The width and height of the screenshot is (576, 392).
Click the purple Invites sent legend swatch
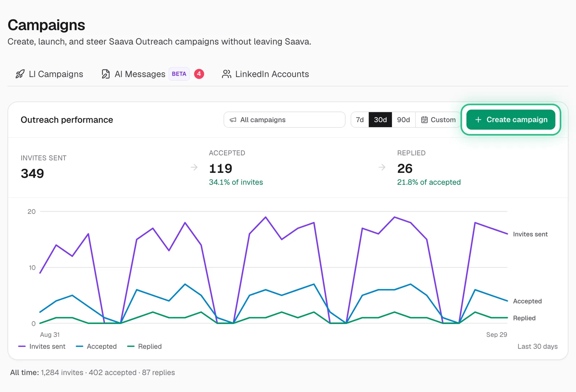[22, 346]
